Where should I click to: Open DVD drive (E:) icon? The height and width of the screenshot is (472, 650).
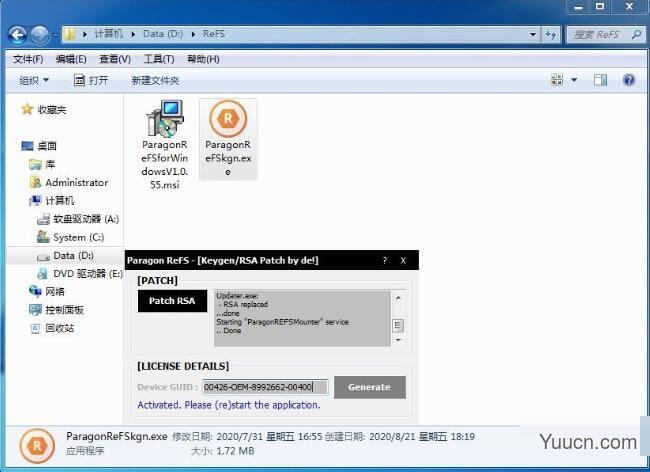(x=42, y=274)
